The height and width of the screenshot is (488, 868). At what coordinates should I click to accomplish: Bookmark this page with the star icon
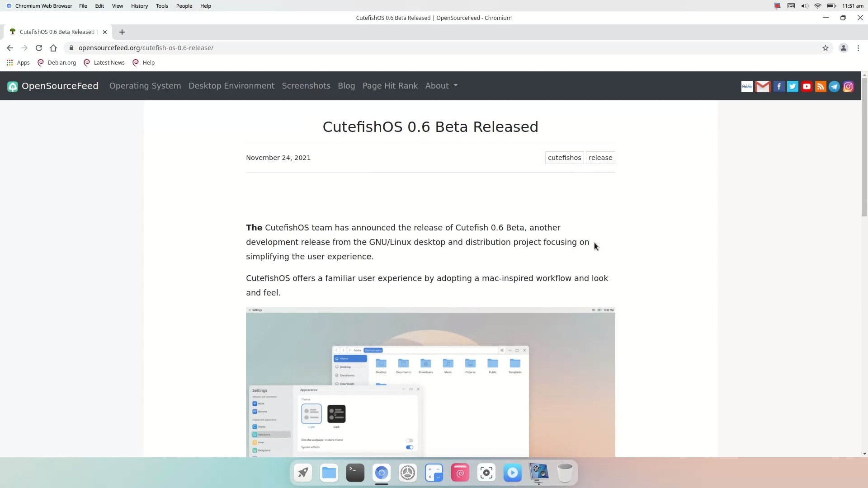(826, 48)
